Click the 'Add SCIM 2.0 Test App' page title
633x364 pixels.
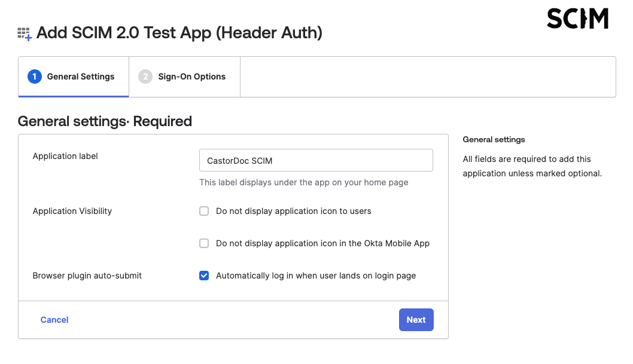tap(179, 32)
